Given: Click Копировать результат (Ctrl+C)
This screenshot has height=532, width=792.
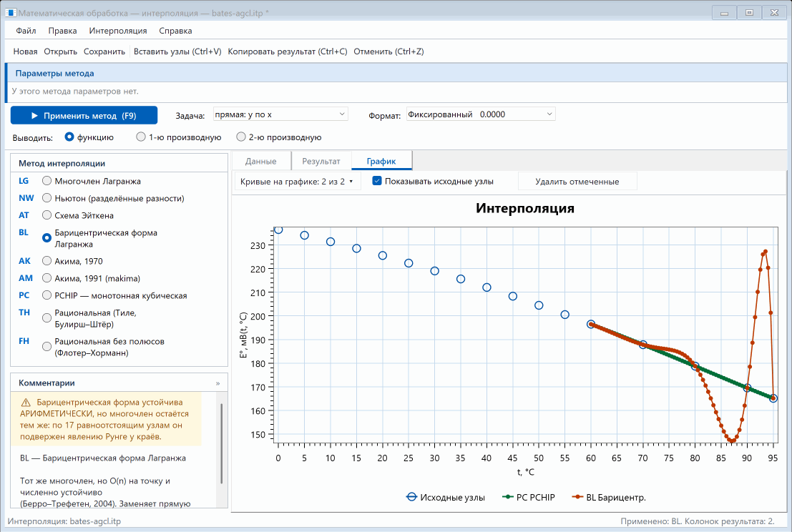Looking at the screenshot, I should tap(288, 51).
